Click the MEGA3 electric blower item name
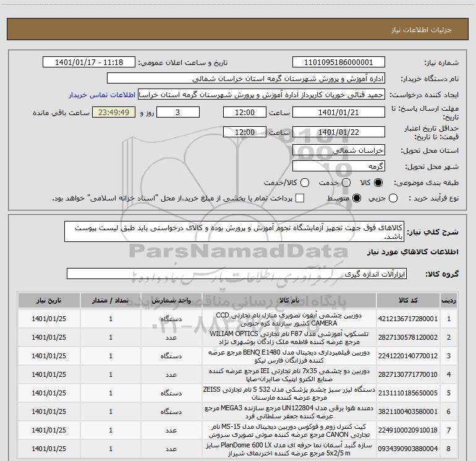This screenshot has width=476, height=461. pos(289,411)
